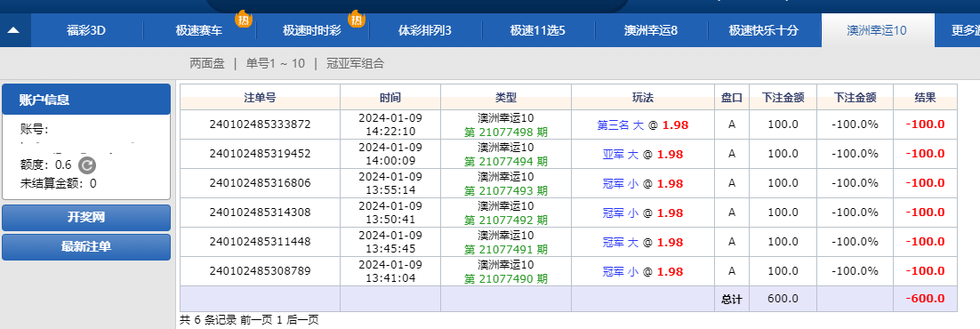Switch to the 福彩3D tab

86,30
